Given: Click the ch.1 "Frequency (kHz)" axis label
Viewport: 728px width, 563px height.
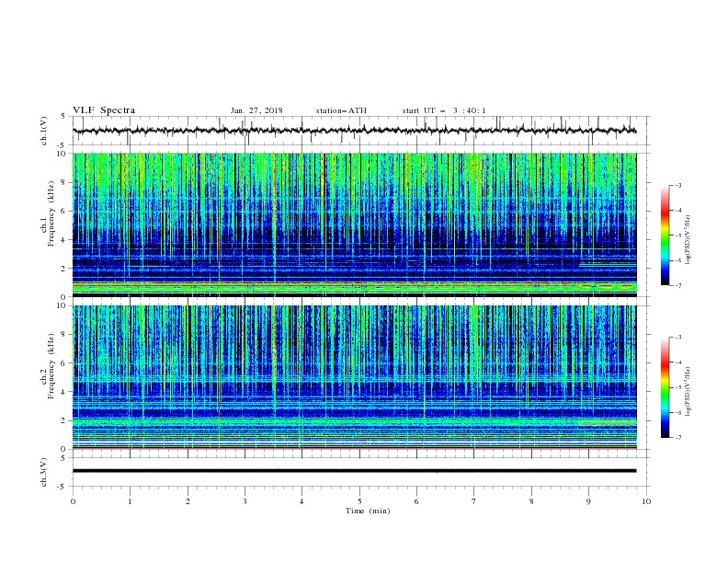Looking at the screenshot, I should pyautogui.click(x=51, y=214).
